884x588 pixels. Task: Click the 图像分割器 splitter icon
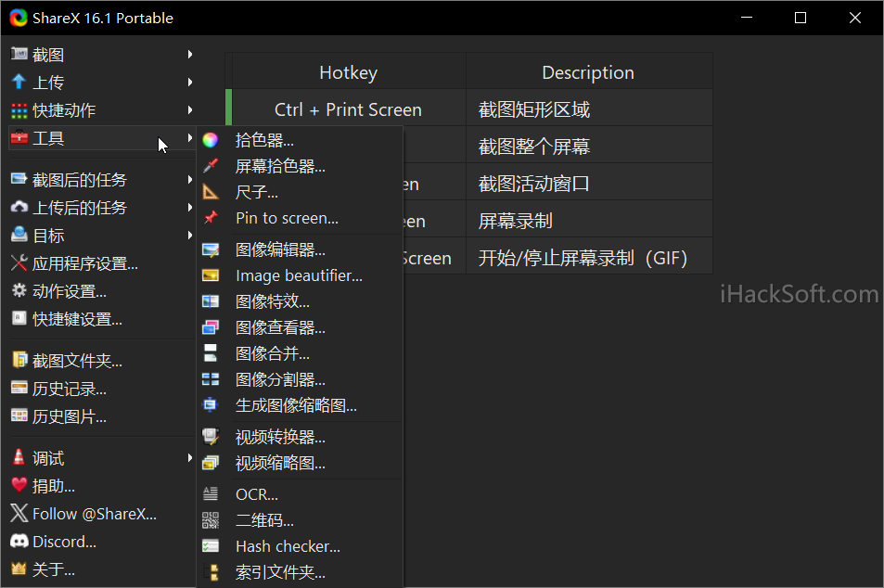click(211, 378)
